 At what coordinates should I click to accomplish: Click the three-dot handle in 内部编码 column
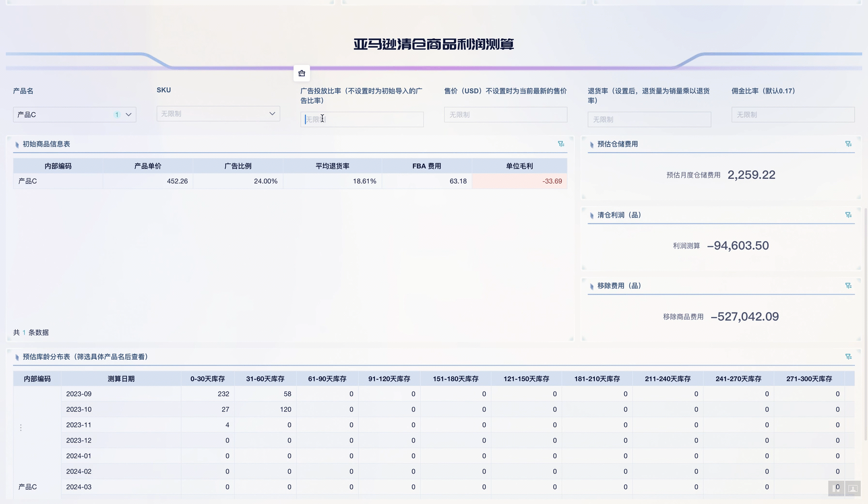[x=21, y=427]
